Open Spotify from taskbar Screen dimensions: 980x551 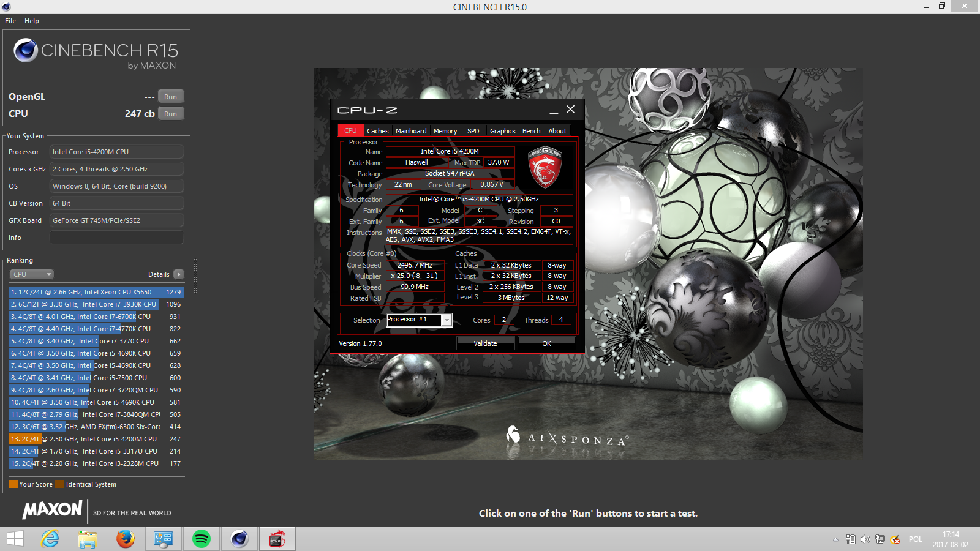pyautogui.click(x=201, y=539)
